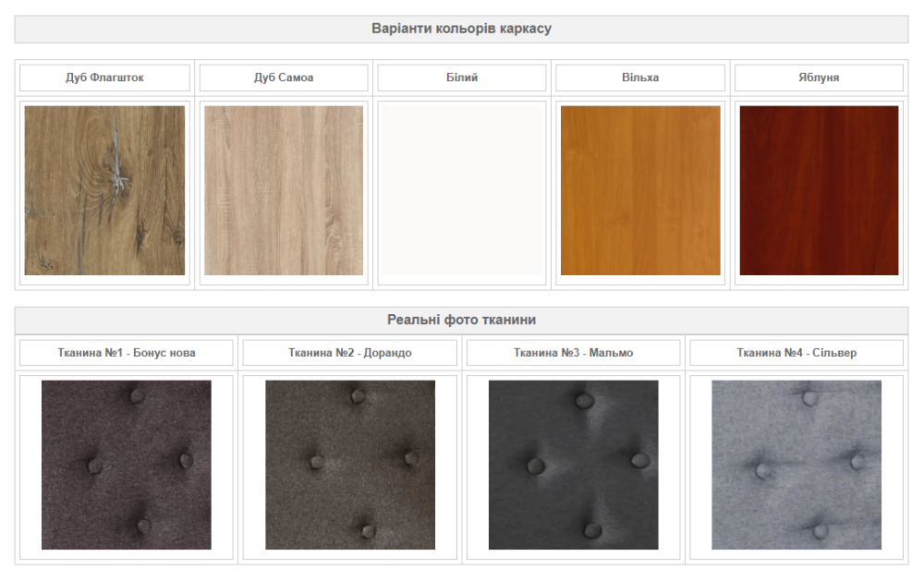Click the Тканина №3 - Мальмо label
The height and width of the screenshot is (581, 924).
(573, 353)
